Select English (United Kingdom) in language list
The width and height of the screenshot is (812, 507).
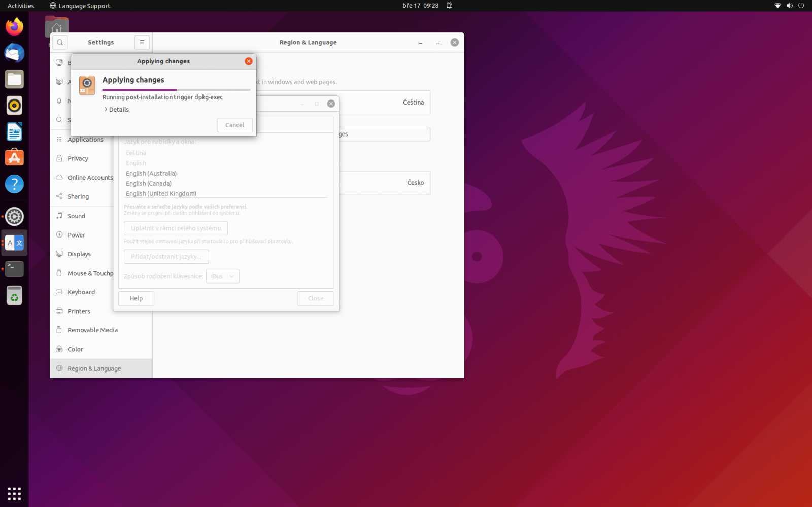point(161,193)
